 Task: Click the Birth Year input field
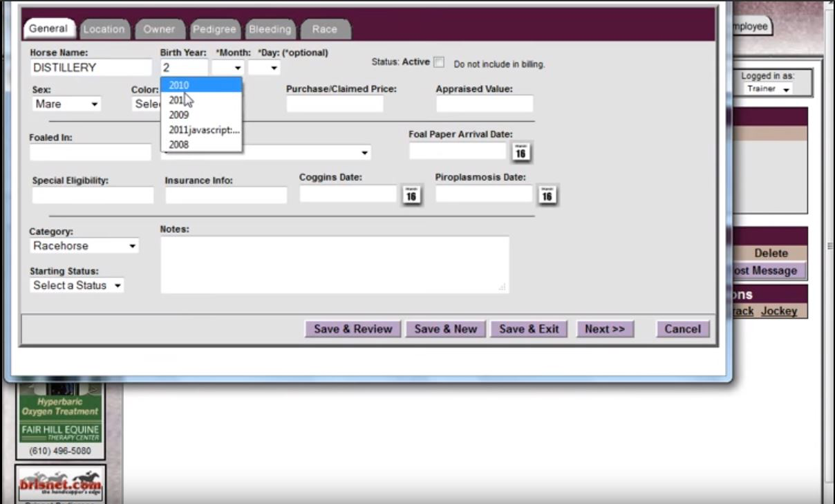(x=184, y=68)
